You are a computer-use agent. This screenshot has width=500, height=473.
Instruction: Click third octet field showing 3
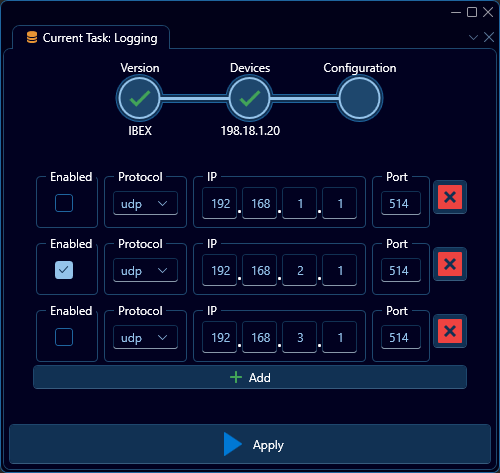tap(300, 337)
